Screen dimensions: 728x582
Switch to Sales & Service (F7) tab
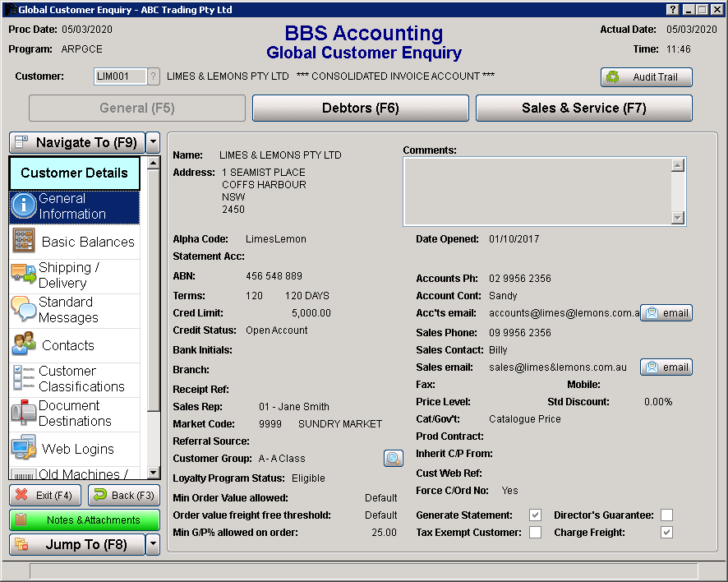coord(583,108)
